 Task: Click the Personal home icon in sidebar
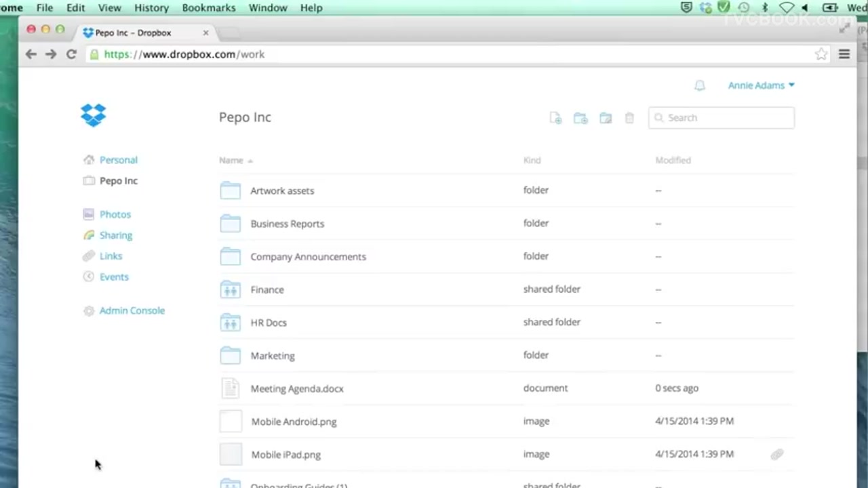(89, 160)
